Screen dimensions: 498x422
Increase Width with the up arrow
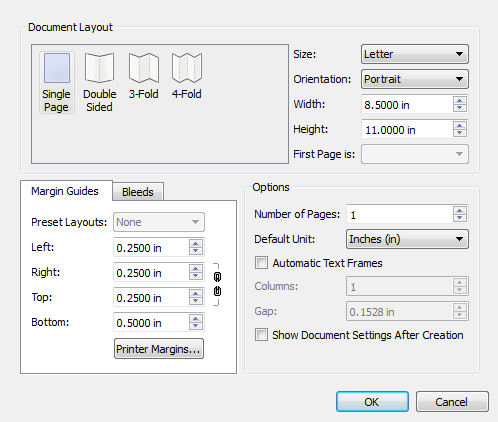point(460,101)
